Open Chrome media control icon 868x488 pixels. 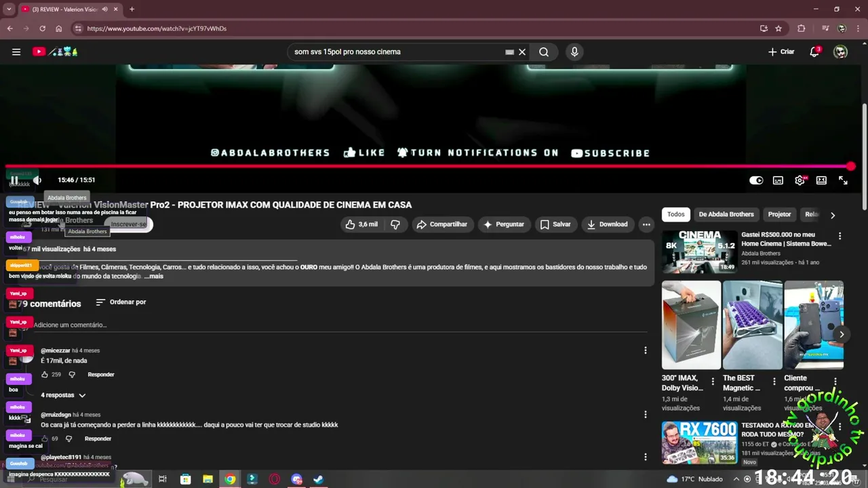825,28
